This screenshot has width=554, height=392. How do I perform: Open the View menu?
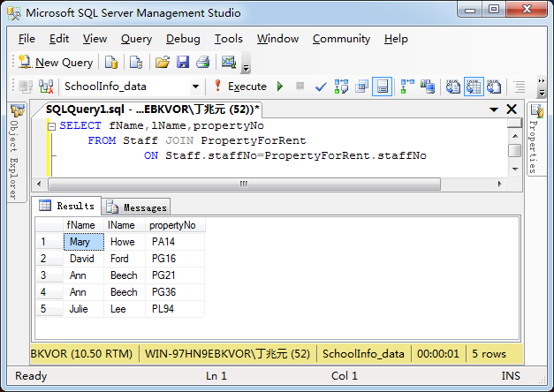[95, 39]
